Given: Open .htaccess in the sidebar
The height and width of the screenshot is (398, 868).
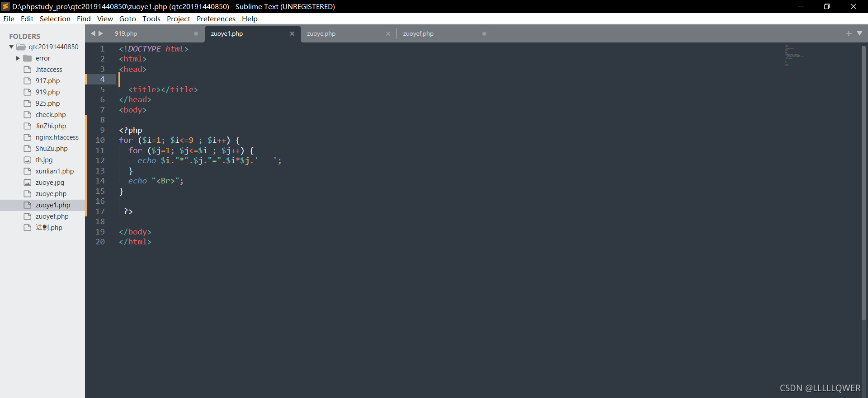Looking at the screenshot, I should pyautogui.click(x=49, y=70).
